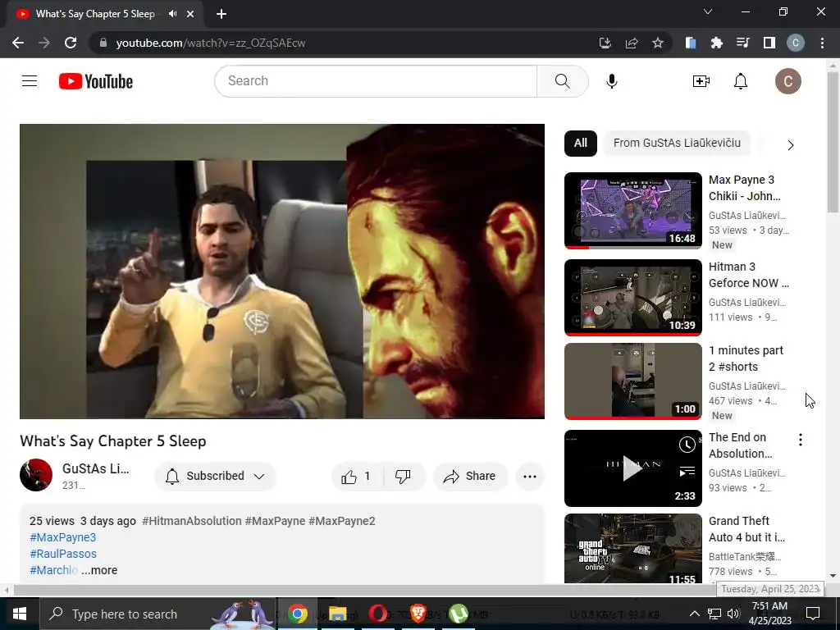
Task: Open the Create video icon
Action: (x=701, y=81)
